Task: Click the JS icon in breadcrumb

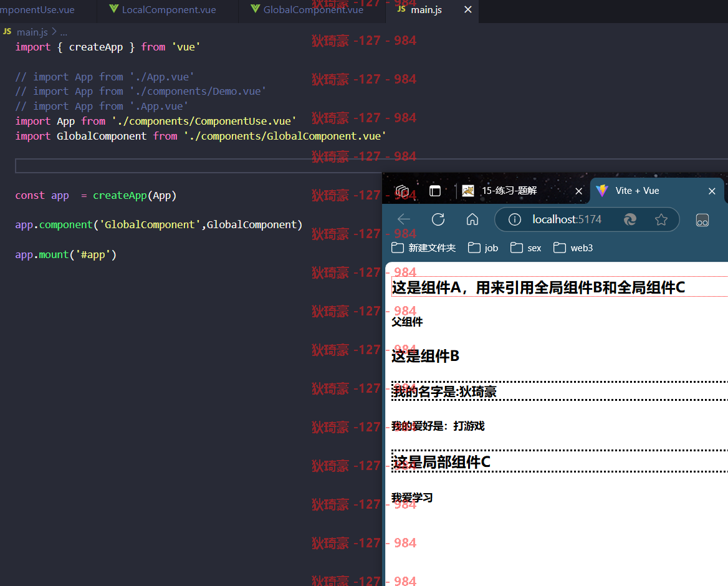Action: coord(7,32)
